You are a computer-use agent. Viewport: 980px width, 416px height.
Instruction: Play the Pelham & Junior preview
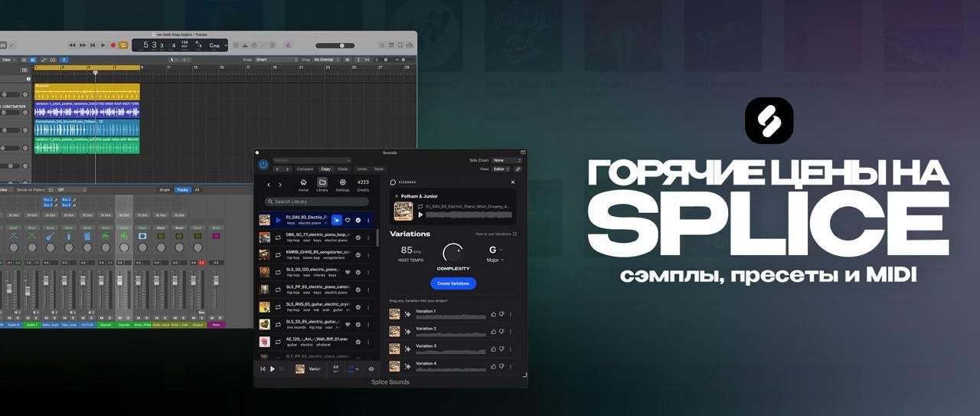click(x=420, y=215)
